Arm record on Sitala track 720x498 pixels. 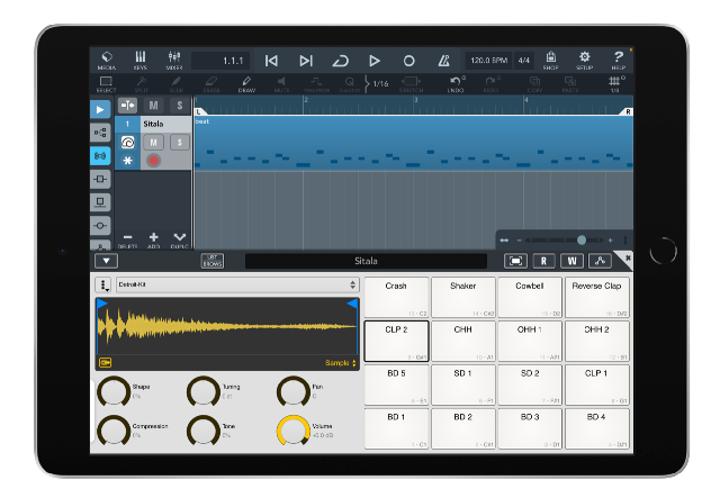click(x=153, y=160)
